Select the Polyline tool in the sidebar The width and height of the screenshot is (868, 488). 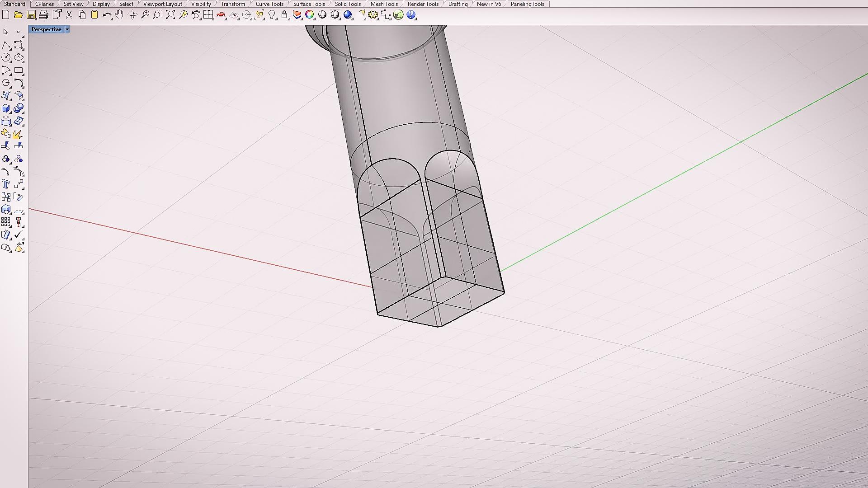pos(6,45)
